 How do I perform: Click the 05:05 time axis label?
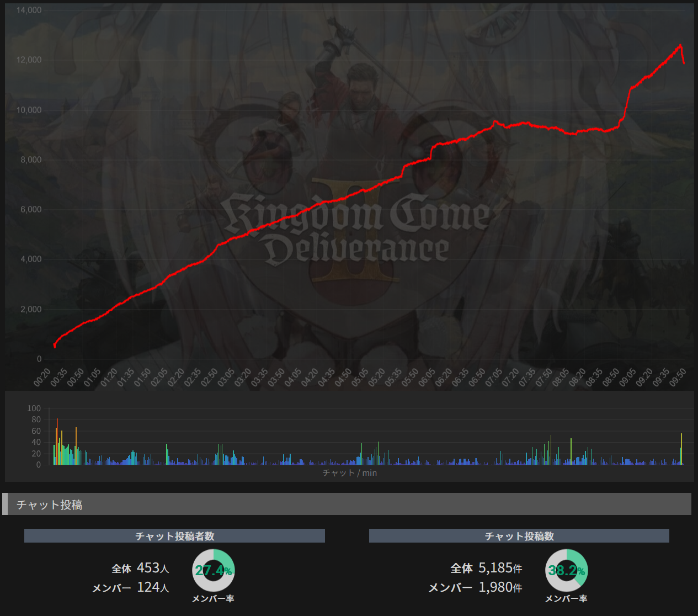coord(360,378)
